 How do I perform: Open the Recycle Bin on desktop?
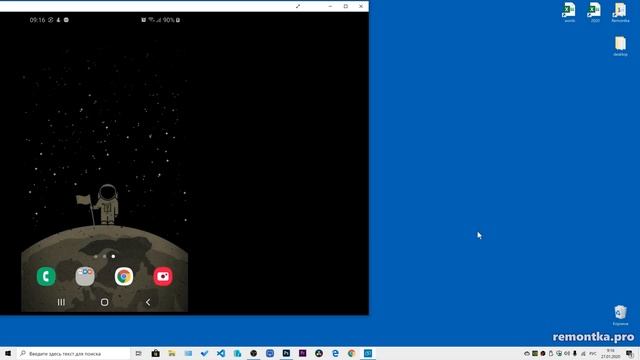(620, 315)
